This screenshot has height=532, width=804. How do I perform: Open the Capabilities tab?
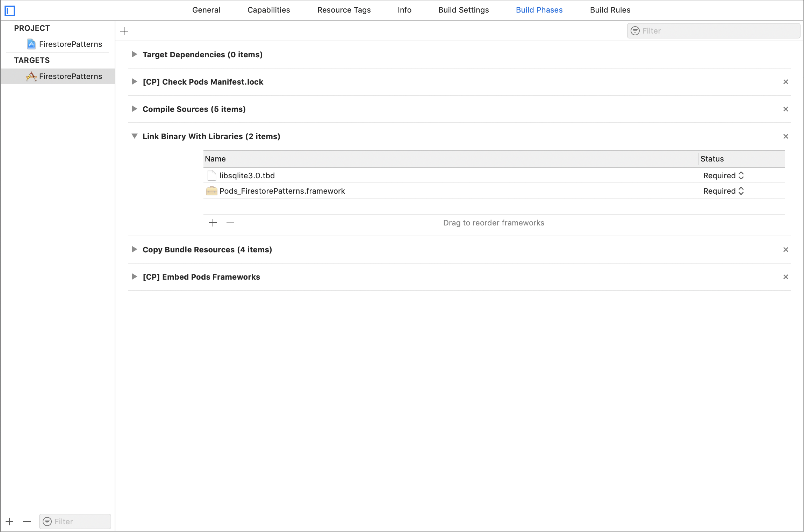[x=268, y=10]
